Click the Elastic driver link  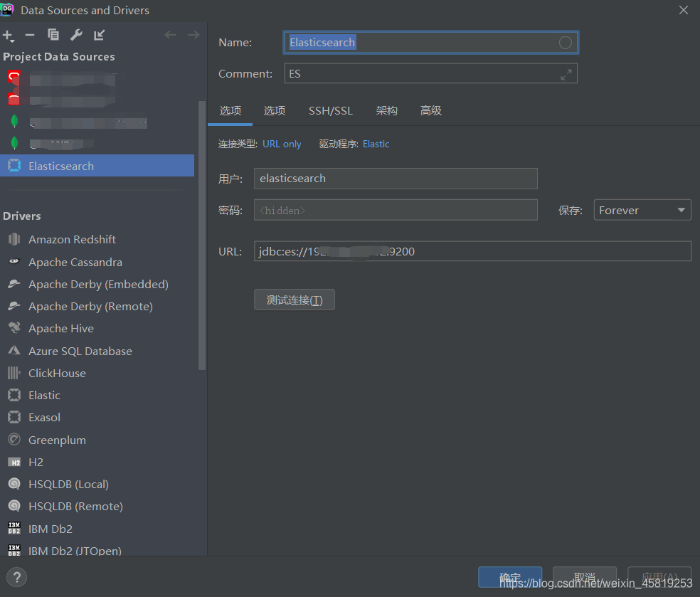(376, 144)
